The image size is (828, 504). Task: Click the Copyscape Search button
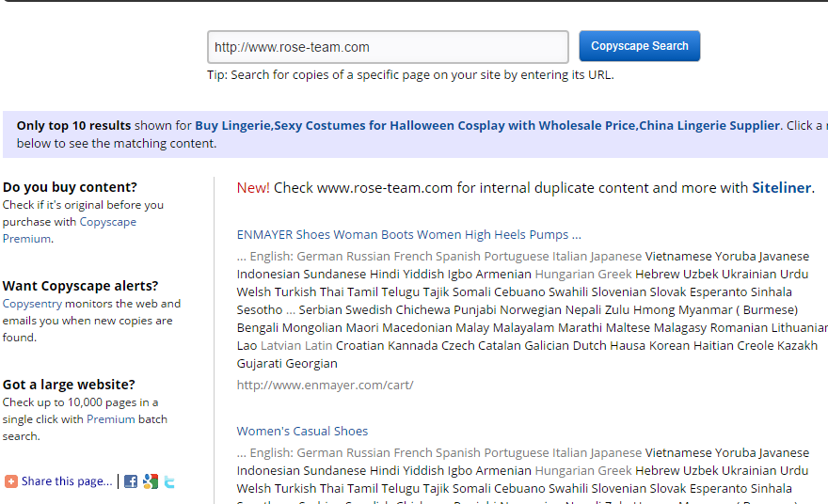pyautogui.click(x=639, y=46)
